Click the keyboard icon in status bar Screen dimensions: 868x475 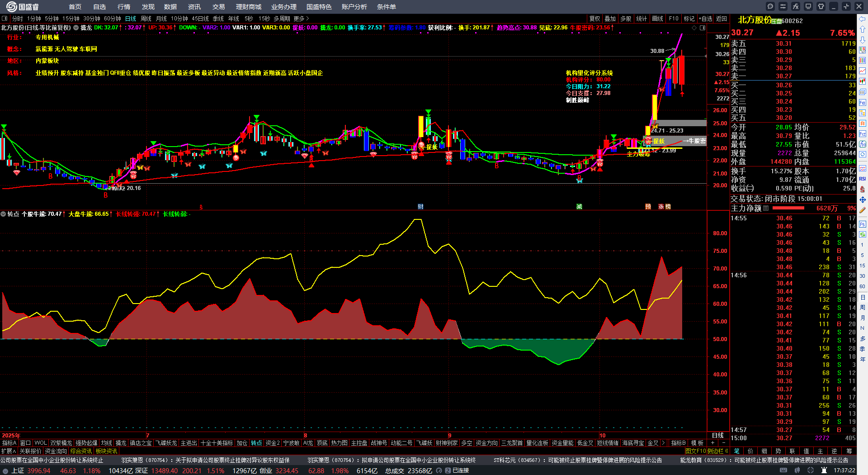click(783, 470)
